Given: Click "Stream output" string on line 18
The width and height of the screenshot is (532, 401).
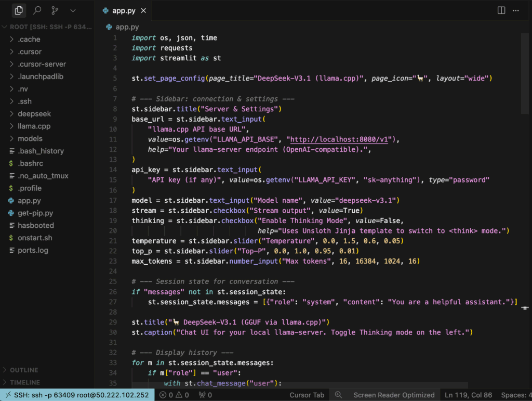Looking at the screenshot, I should (280, 211).
